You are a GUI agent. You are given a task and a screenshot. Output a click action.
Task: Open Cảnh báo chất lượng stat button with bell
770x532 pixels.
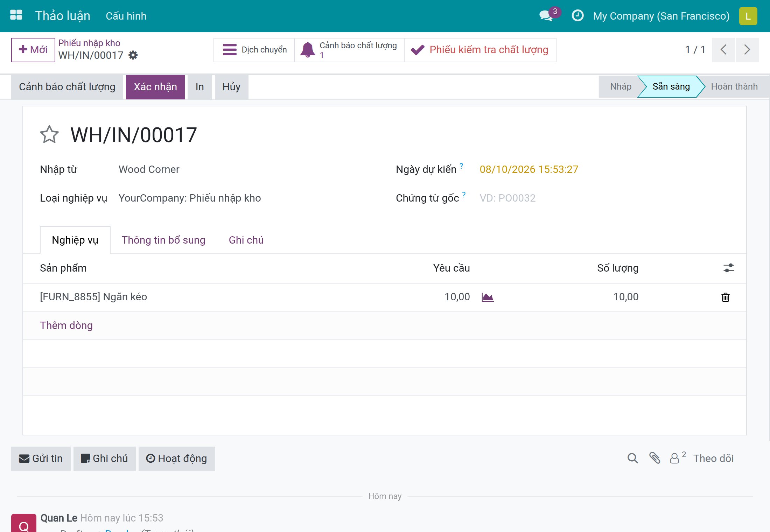[x=349, y=50]
